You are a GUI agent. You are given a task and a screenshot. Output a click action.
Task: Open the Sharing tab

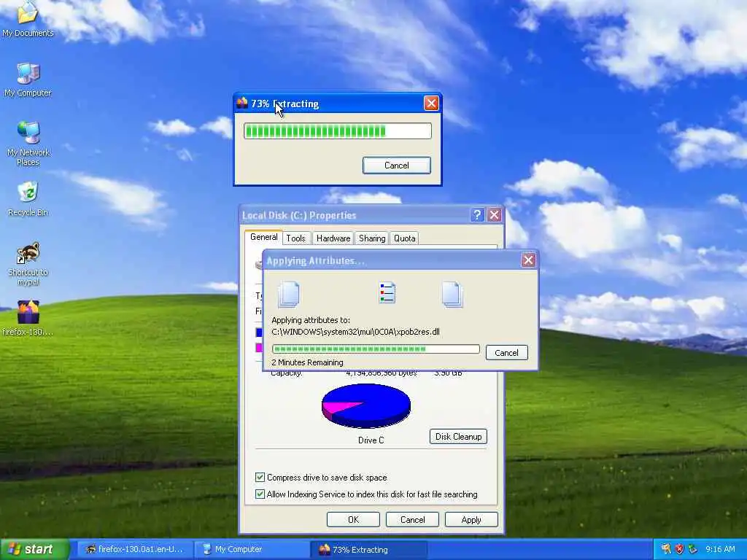tap(372, 238)
